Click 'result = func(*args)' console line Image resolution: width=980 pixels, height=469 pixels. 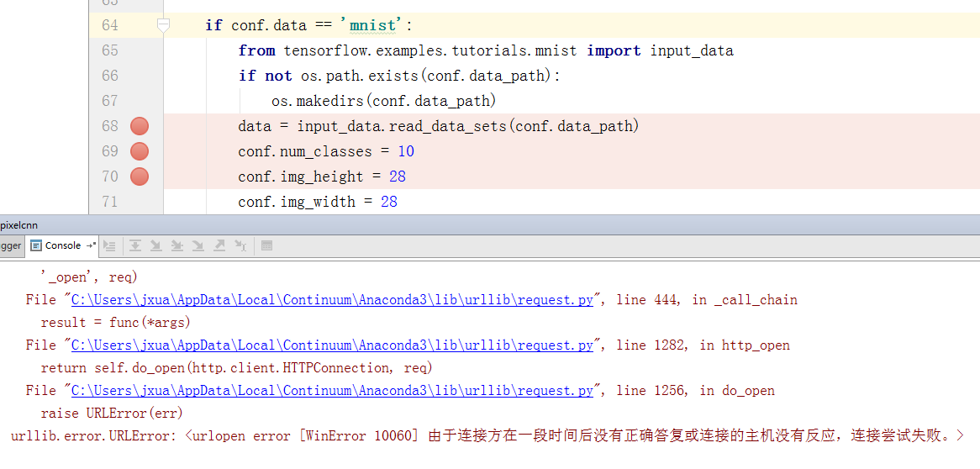coord(116,323)
